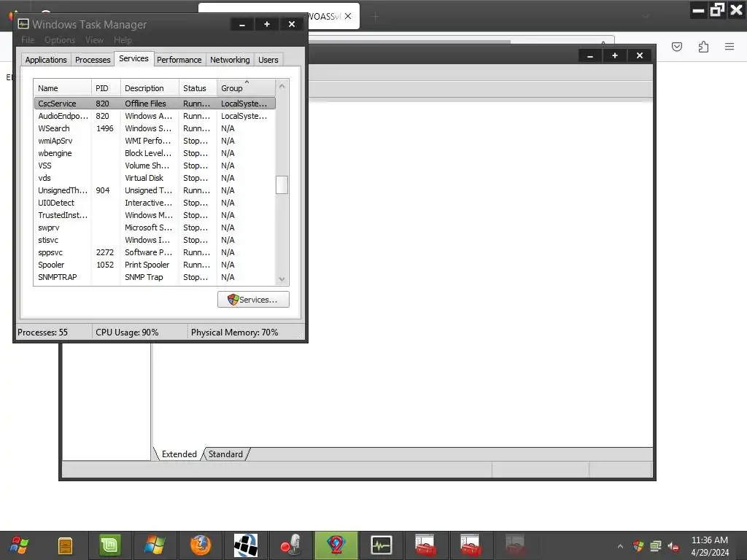Screen dimensions: 747x560
Task: Open the Performance tab
Action: (179, 60)
